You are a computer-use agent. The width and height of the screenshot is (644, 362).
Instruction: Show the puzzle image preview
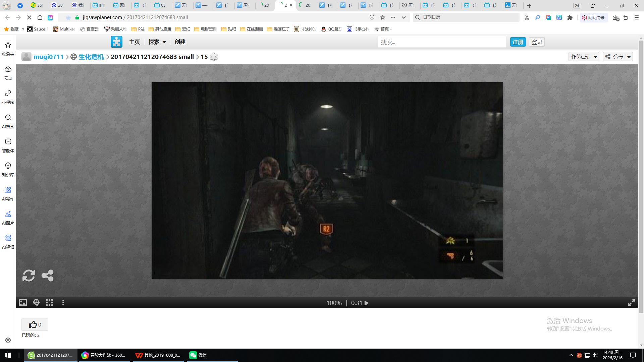coord(23,303)
